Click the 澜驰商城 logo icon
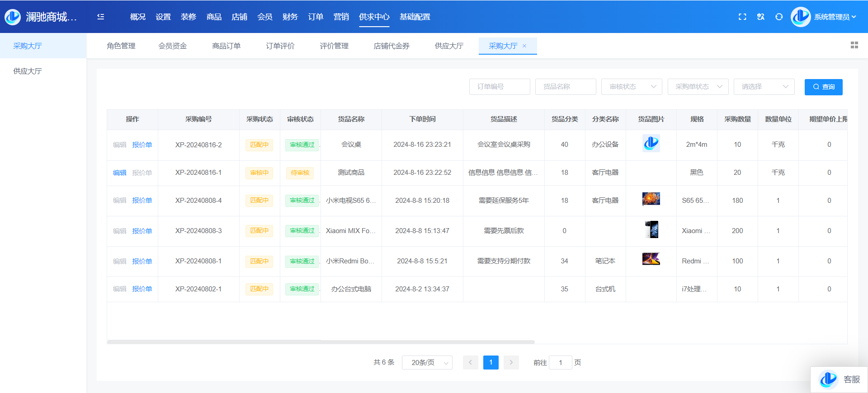Screen dimensions: 868x393 click(x=13, y=17)
